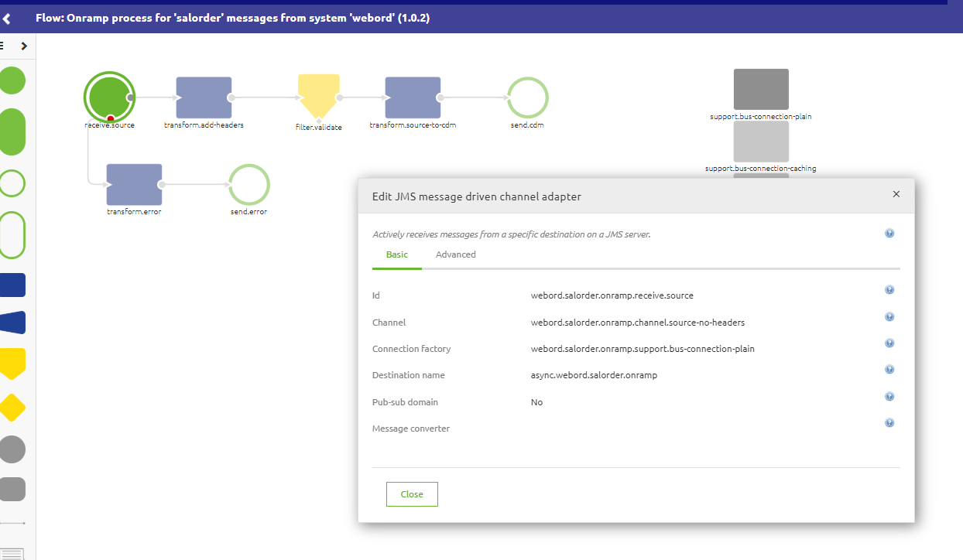Open the hamburger menu above the component palette
This screenshot has width=963, height=560.
(x=4, y=46)
